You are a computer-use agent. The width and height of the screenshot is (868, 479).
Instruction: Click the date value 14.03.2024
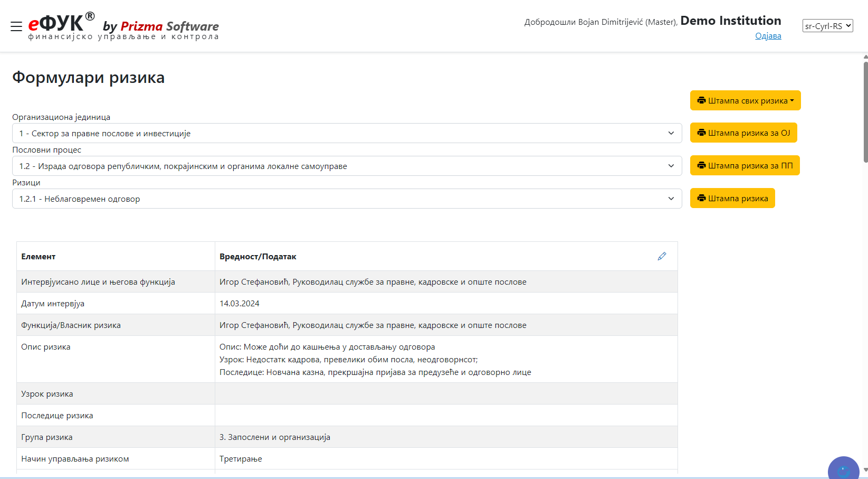coord(240,303)
